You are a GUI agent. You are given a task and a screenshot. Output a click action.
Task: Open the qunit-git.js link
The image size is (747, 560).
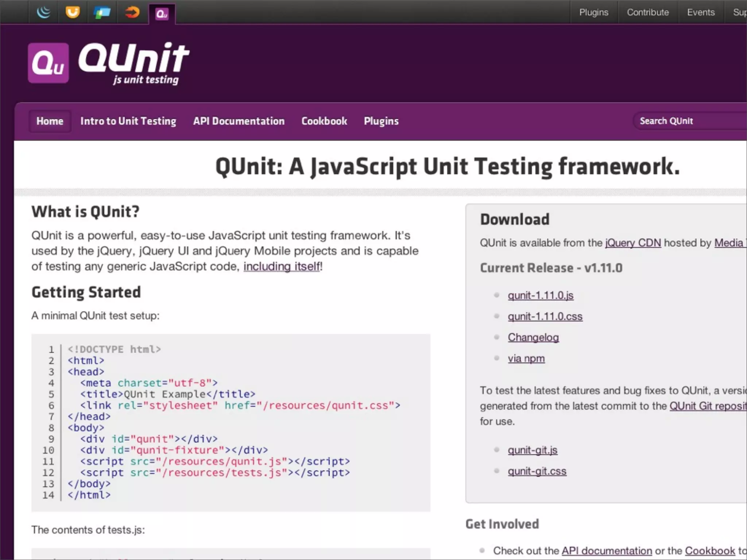(532, 450)
